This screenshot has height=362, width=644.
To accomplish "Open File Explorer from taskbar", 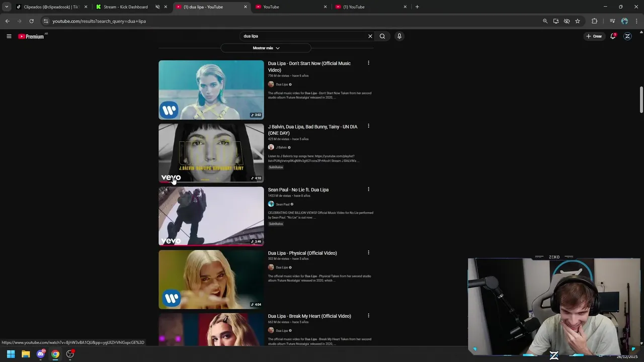I will [x=26, y=354].
